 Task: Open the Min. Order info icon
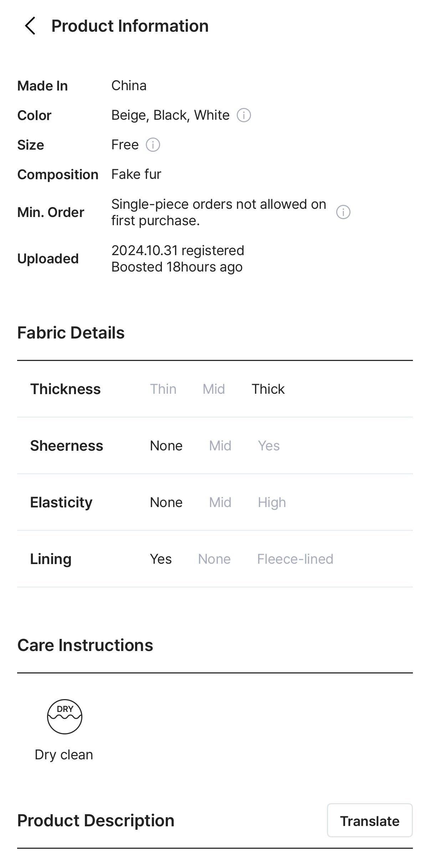(x=343, y=212)
